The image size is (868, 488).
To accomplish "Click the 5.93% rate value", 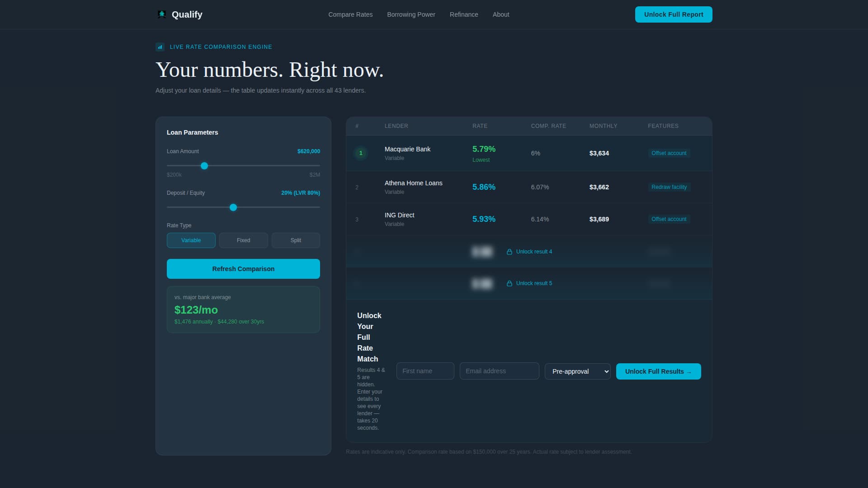I will click(x=484, y=219).
